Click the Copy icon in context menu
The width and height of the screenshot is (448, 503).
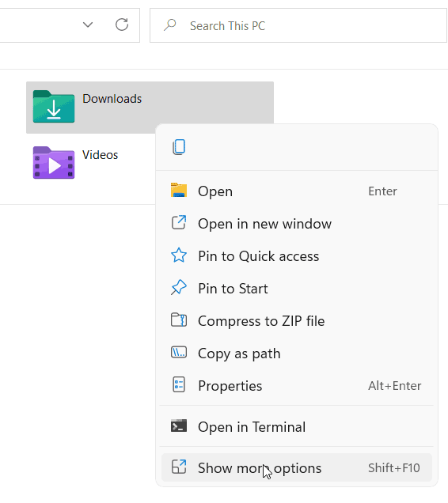(x=179, y=147)
